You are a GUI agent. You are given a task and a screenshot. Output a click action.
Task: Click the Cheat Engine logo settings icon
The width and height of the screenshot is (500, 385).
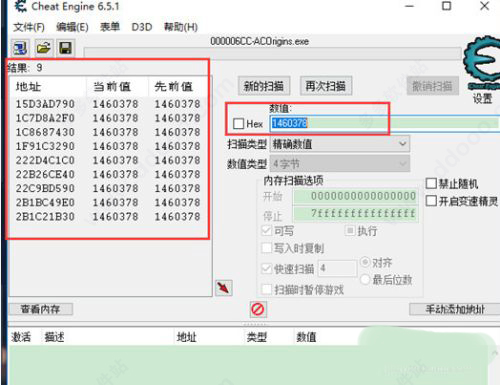point(481,63)
